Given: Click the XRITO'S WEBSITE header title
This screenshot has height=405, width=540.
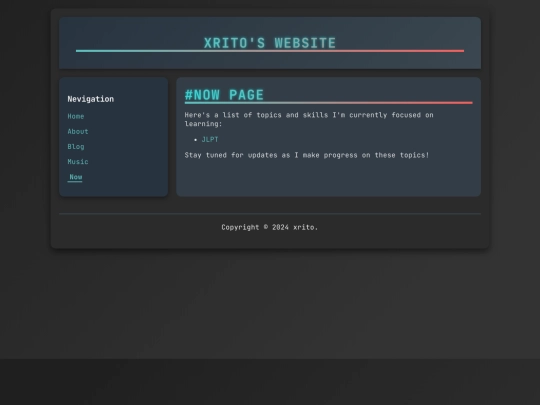Looking at the screenshot, I should click(270, 43).
